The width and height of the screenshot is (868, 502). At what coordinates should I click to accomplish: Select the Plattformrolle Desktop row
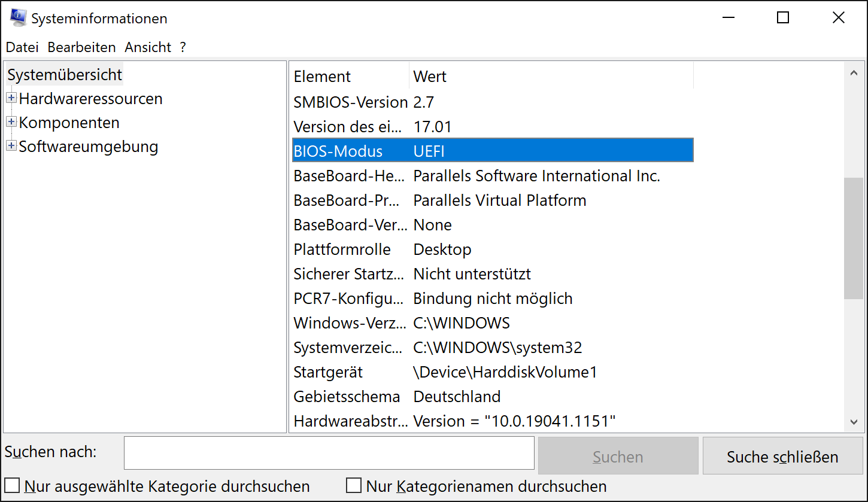pyautogui.click(x=491, y=249)
